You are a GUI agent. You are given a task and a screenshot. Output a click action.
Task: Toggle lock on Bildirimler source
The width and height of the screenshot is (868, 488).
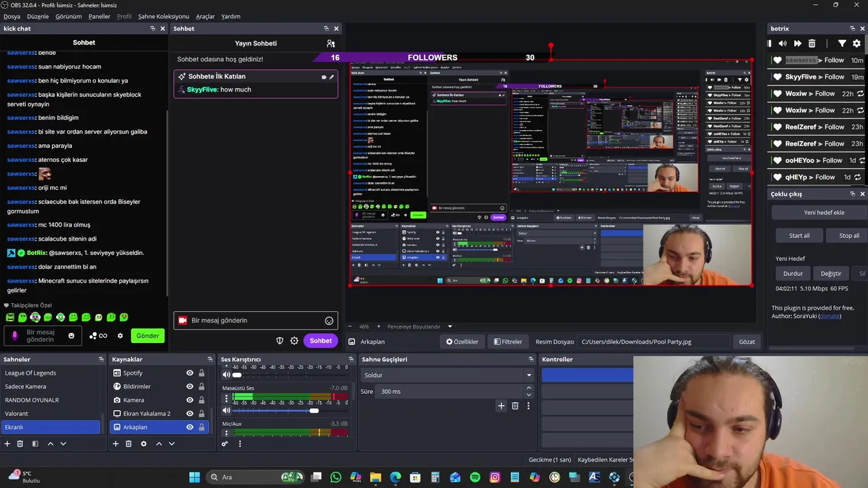click(201, 386)
